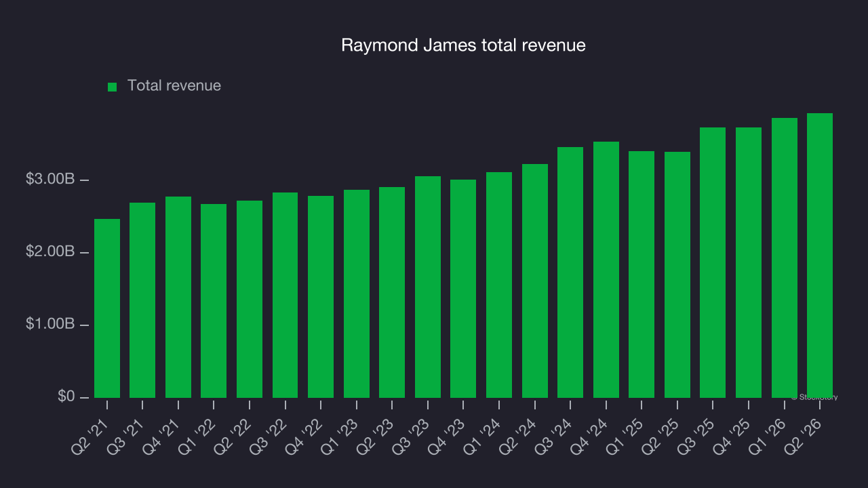Select the Q3 '23 revenue bar
Image resolution: width=868 pixels, height=488 pixels.
click(x=428, y=287)
